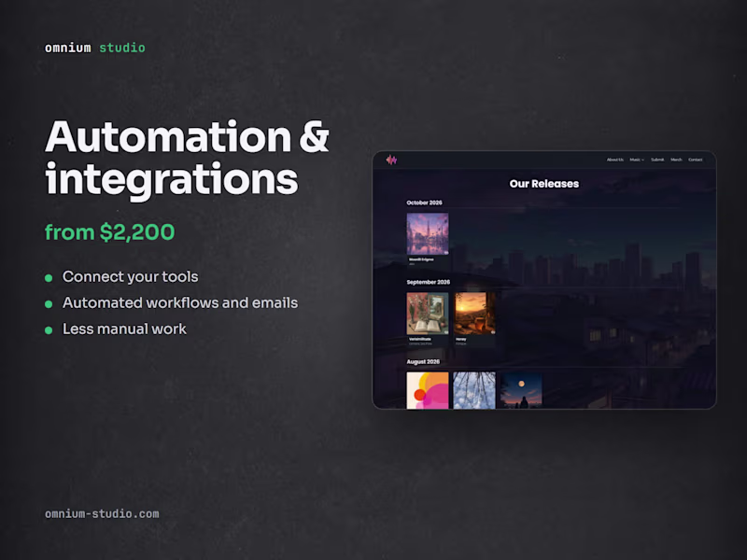Click the September 2026 section label
747x560 pixels.
click(x=428, y=282)
